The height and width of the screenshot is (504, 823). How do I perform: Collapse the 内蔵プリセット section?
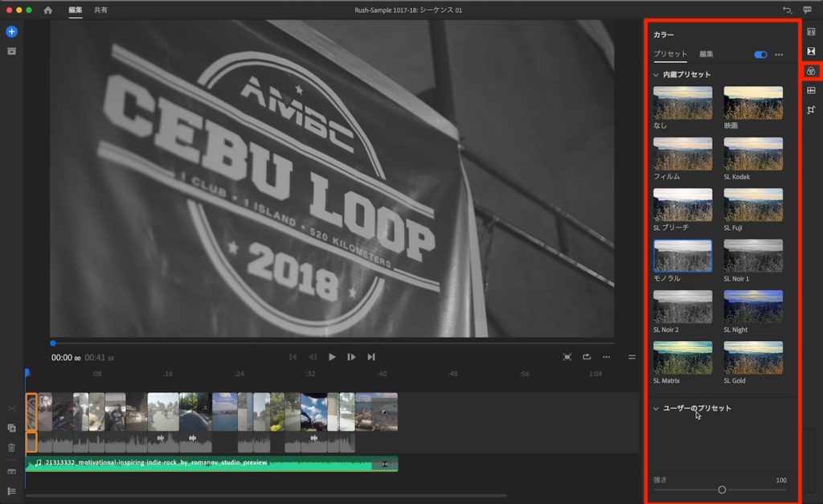coord(656,75)
